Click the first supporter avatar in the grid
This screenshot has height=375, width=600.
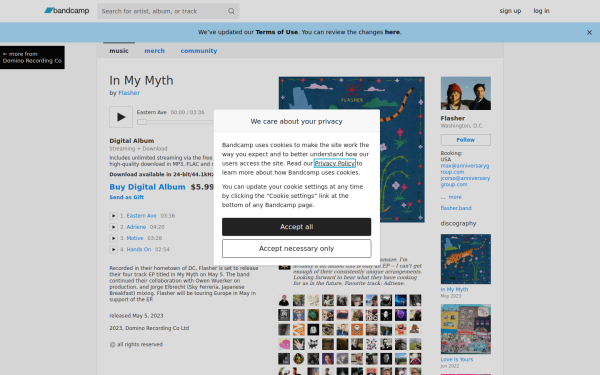pos(284,300)
